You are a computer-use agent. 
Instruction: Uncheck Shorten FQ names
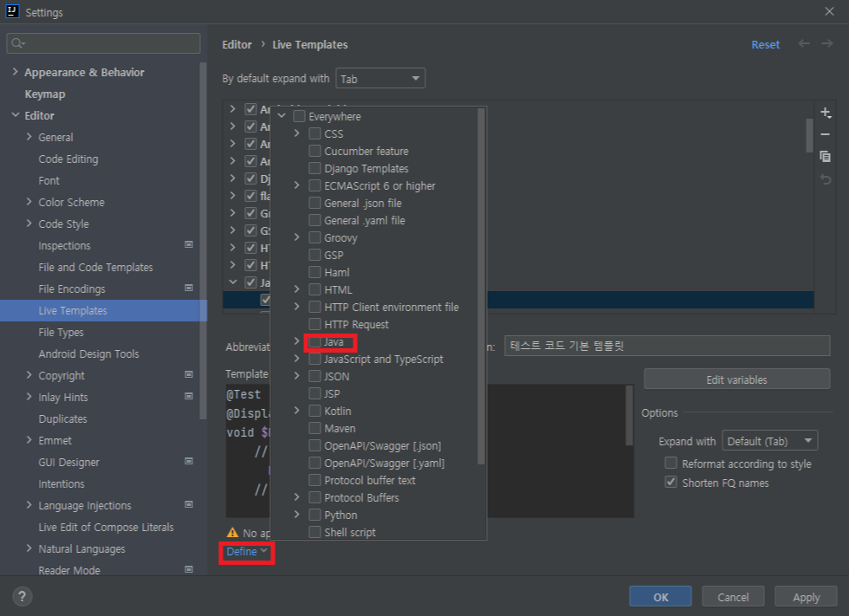[x=671, y=483]
